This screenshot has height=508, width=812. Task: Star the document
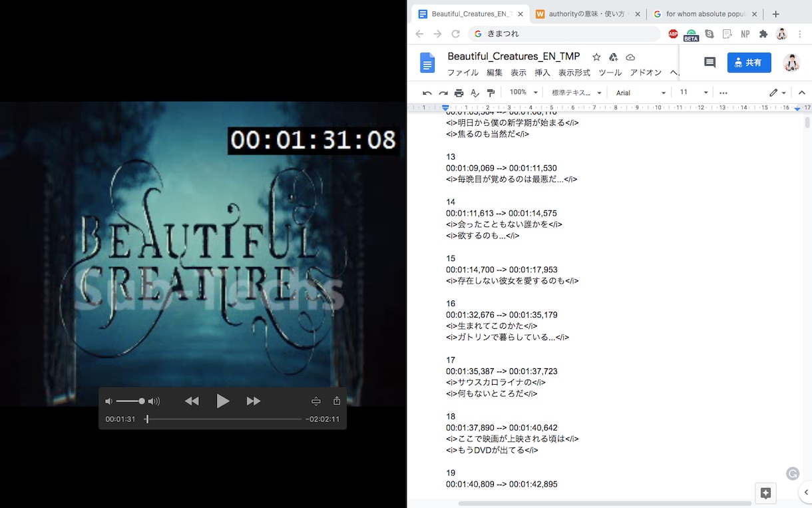pyautogui.click(x=596, y=57)
